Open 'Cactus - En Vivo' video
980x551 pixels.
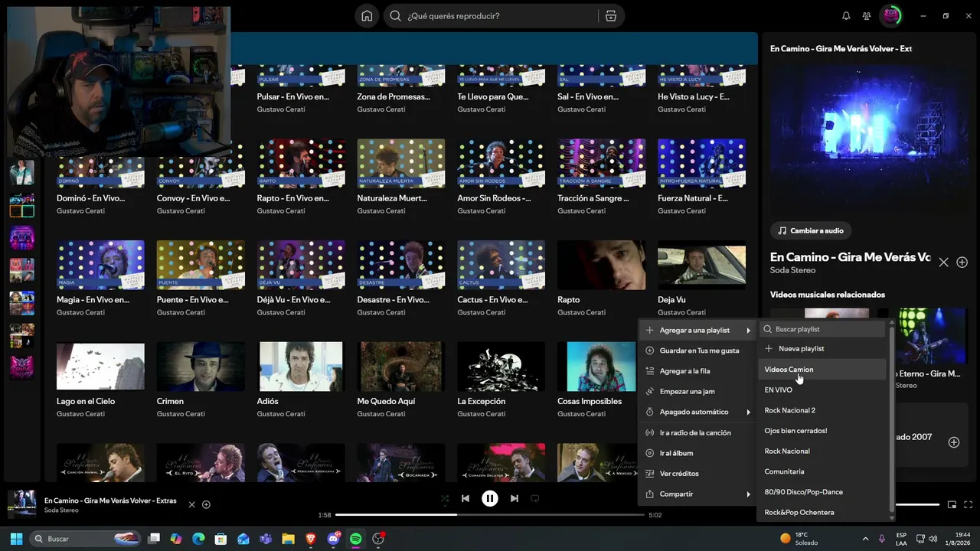(x=501, y=265)
